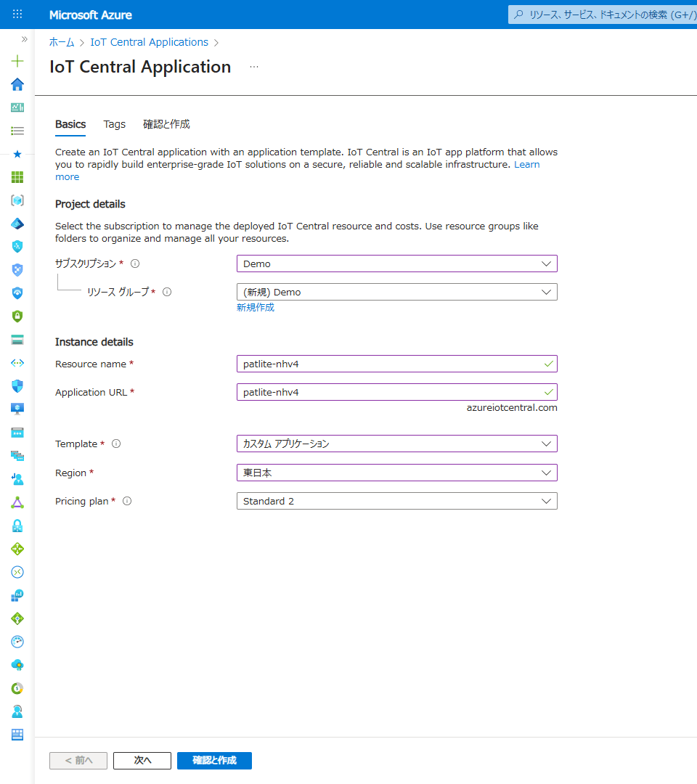Open Virtual machines monitor icon

click(17, 409)
